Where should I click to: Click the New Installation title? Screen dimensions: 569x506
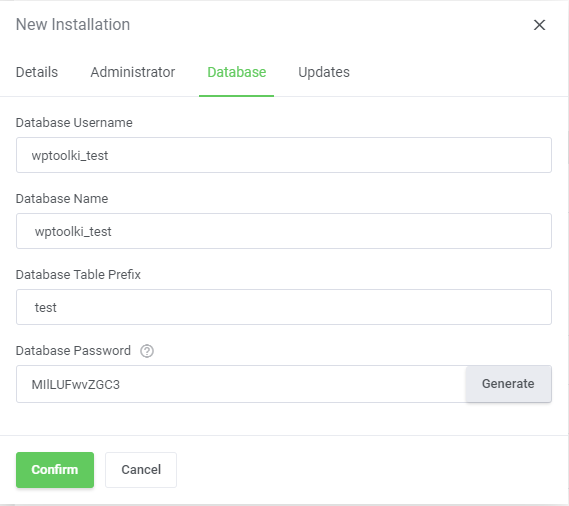(73, 25)
